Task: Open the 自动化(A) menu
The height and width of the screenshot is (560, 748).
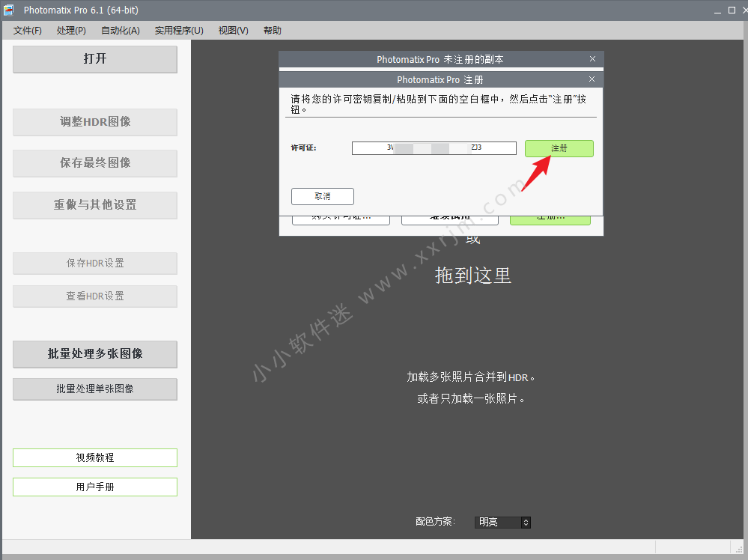Action: coord(121,31)
